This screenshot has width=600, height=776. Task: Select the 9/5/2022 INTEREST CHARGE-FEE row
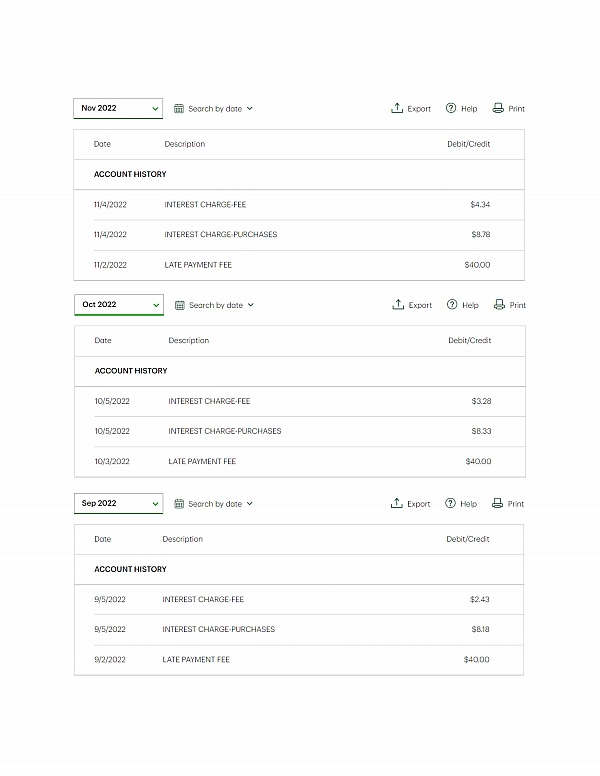(x=299, y=599)
